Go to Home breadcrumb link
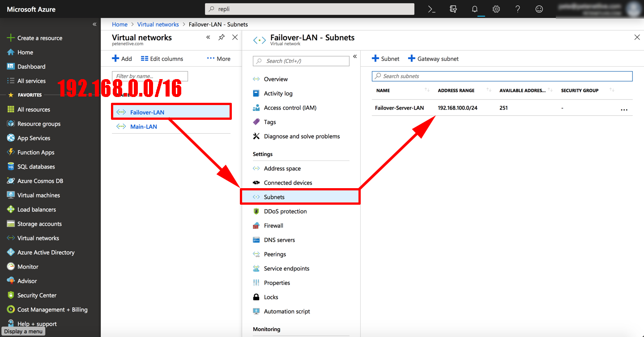 pyautogui.click(x=120, y=25)
